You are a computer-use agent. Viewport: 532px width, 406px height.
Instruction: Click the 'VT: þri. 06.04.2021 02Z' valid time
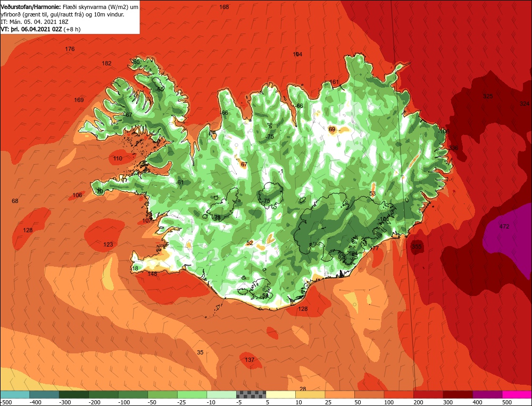point(31,29)
